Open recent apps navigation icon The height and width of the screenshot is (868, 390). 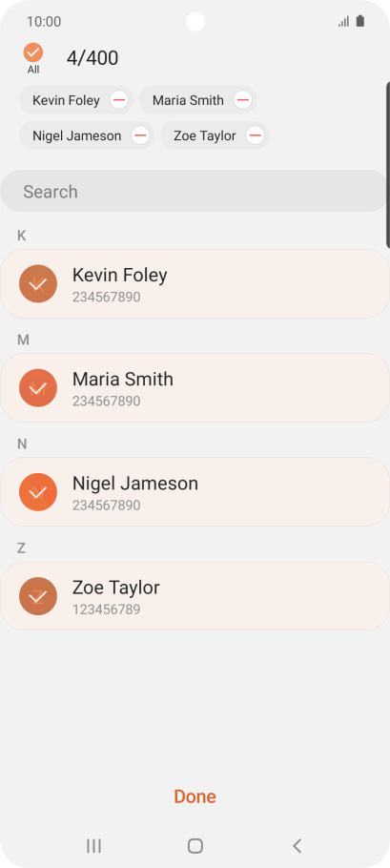coord(93,845)
